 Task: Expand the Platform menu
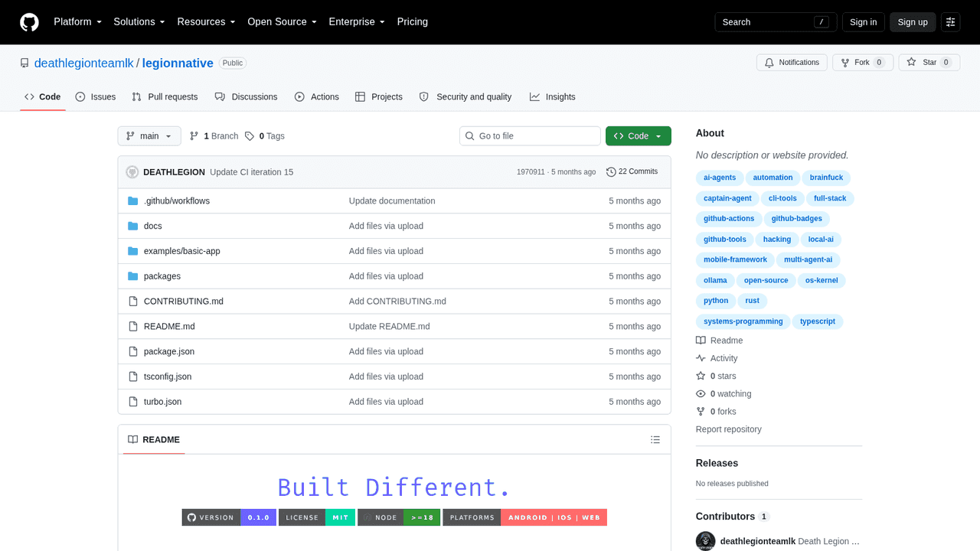pos(77,22)
